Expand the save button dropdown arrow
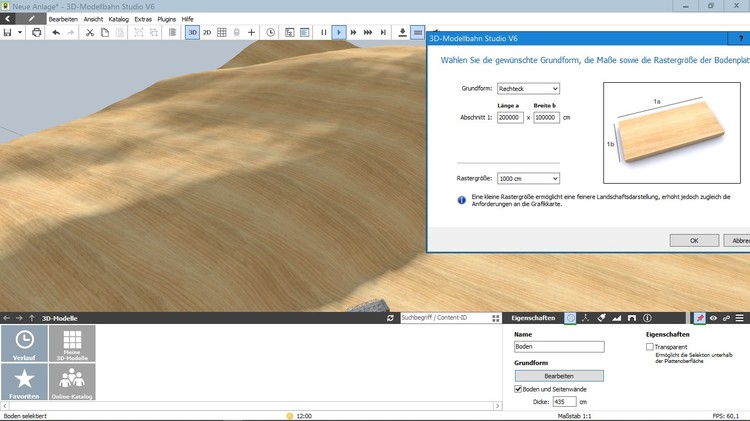This screenshot has height=421, width=750. (19, 32)
